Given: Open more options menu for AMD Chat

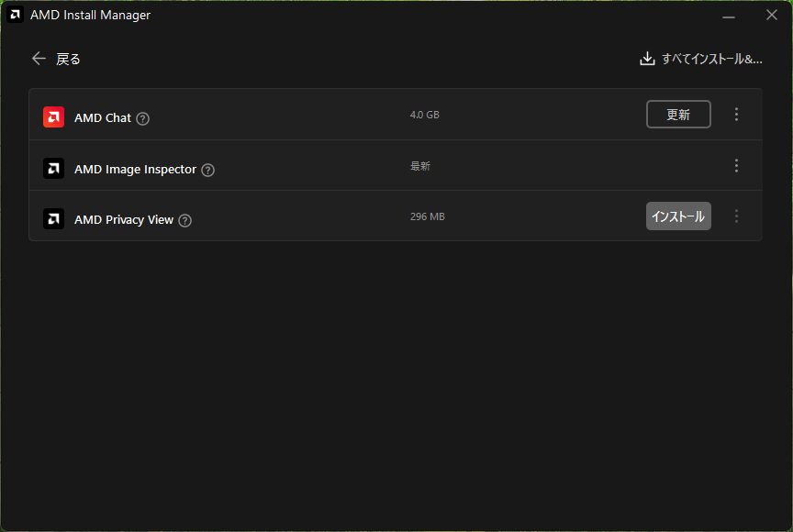Looking at the screenshot, I should tap(736, 115).
